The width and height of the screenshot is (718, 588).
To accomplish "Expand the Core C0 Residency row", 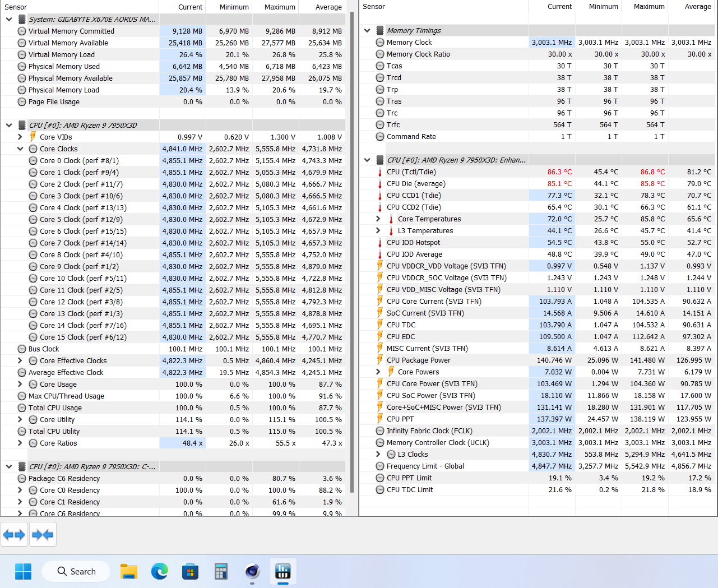I will click(x=20, y=490).
